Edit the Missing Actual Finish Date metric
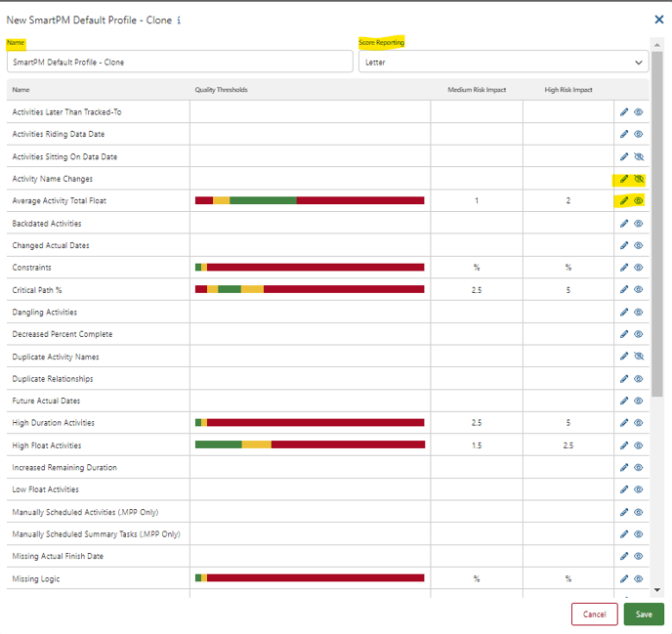This screenshot has height=634, width=672. (x=624, y=556)
